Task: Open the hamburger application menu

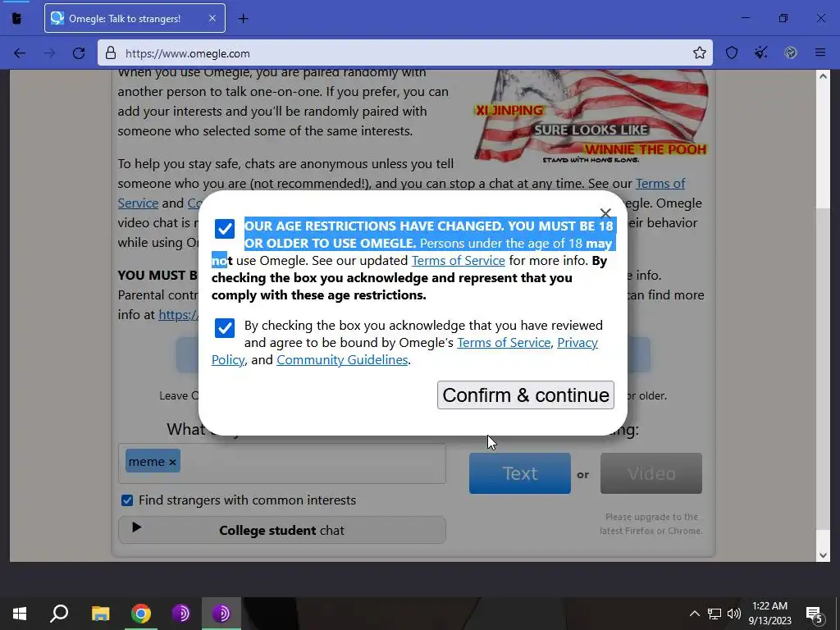Action: tap(819, 52)
